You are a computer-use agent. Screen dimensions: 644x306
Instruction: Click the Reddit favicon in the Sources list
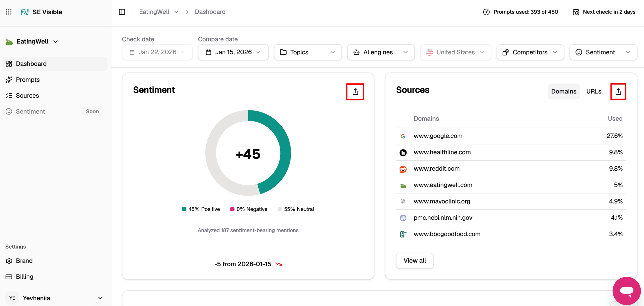click(x=403, y=169)
